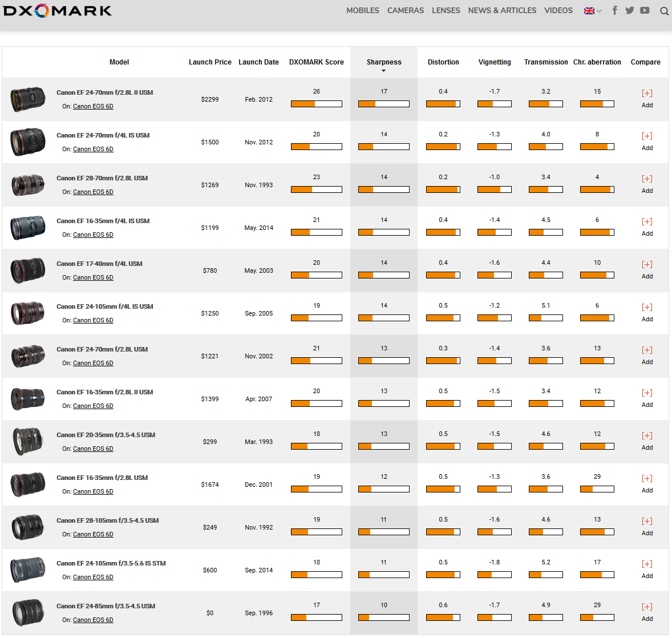Sort by the Sharpness column arrow
Viewport: 672px width, 638px height.
coord(383,71)
